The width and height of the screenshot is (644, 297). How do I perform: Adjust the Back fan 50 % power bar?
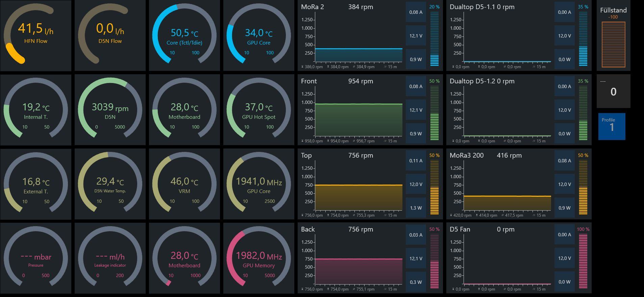click(435, 261)
